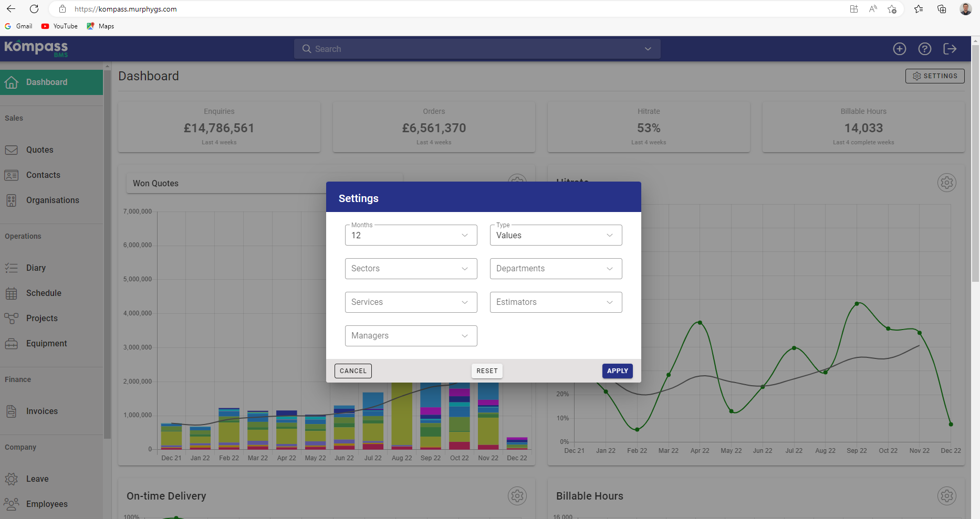Click the Organisations building icon
This screenshot has height=519, width=980.
pos(11,200)
